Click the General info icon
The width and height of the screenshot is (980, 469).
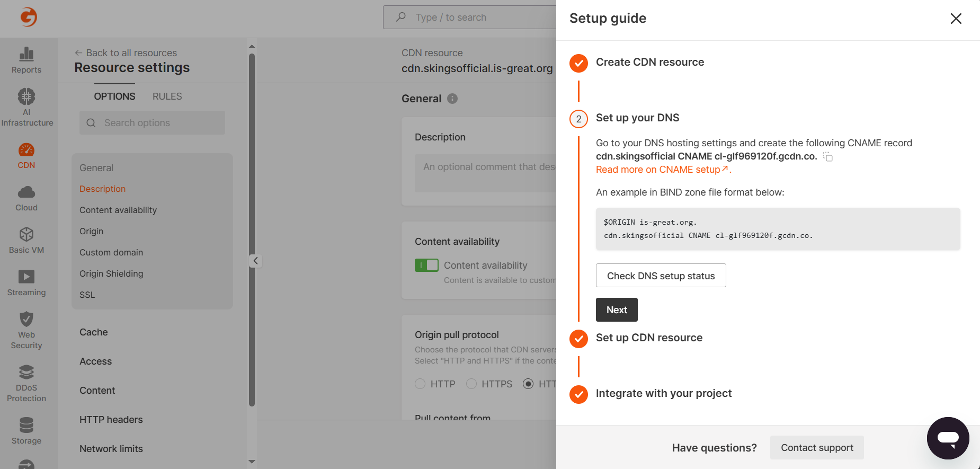click(452, 99)
